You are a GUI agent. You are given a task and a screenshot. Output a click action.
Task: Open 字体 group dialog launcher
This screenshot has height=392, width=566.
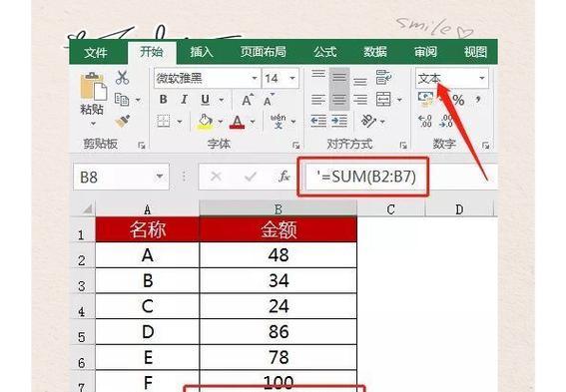pos(296,146)
